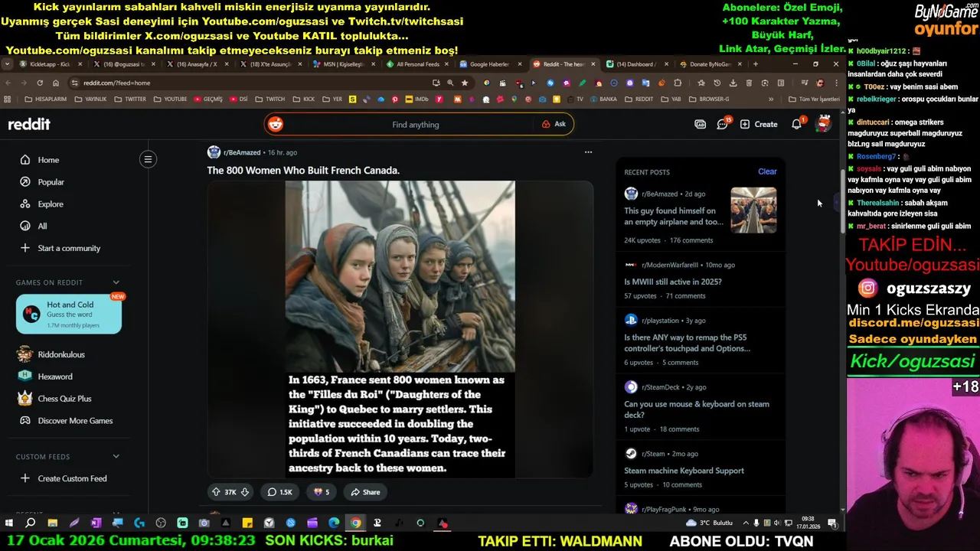Share the post

coord(365,492)
